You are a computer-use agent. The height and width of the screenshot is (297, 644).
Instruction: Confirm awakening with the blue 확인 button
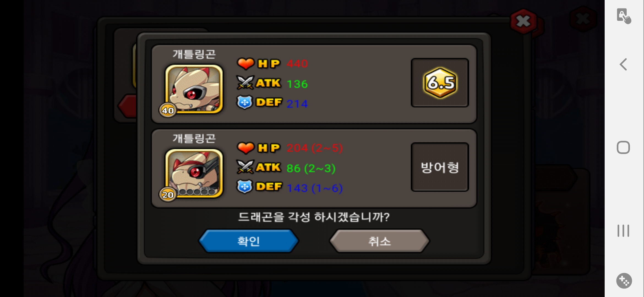pos(249,241)
